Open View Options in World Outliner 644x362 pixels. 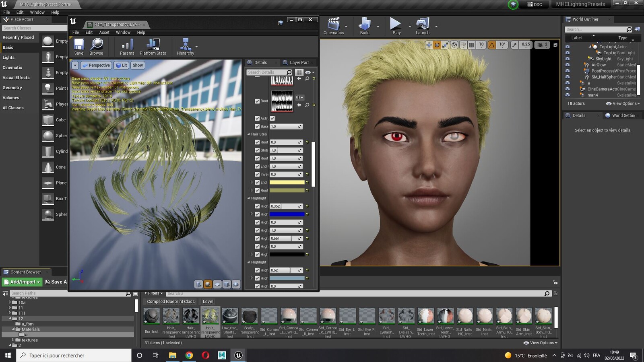click(623, 104)
